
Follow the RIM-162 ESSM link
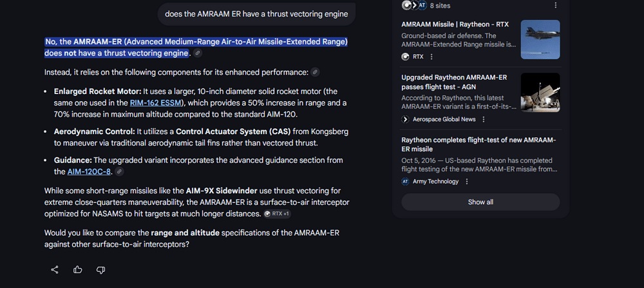(x=156, y=102)
